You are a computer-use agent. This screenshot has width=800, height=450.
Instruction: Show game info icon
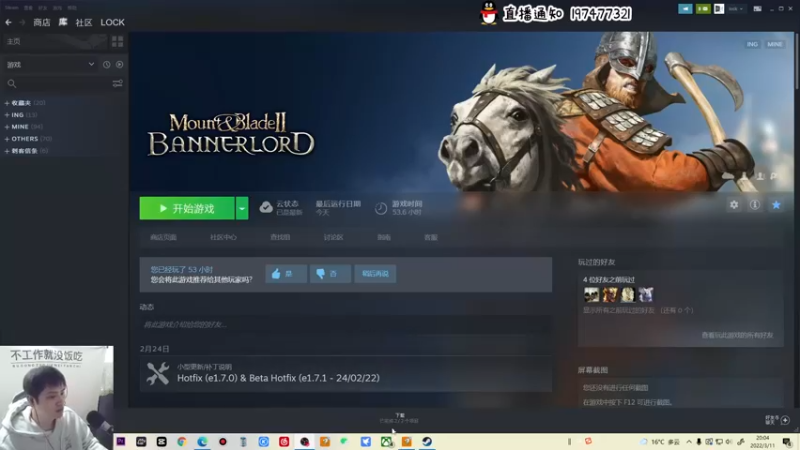pos(755,205)
